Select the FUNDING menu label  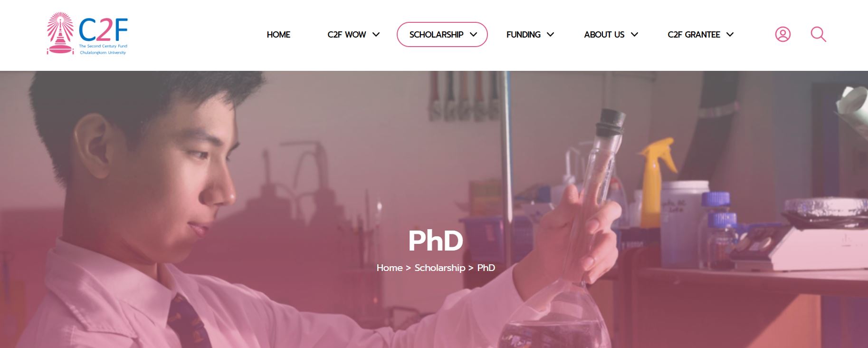tap(524, 35)
